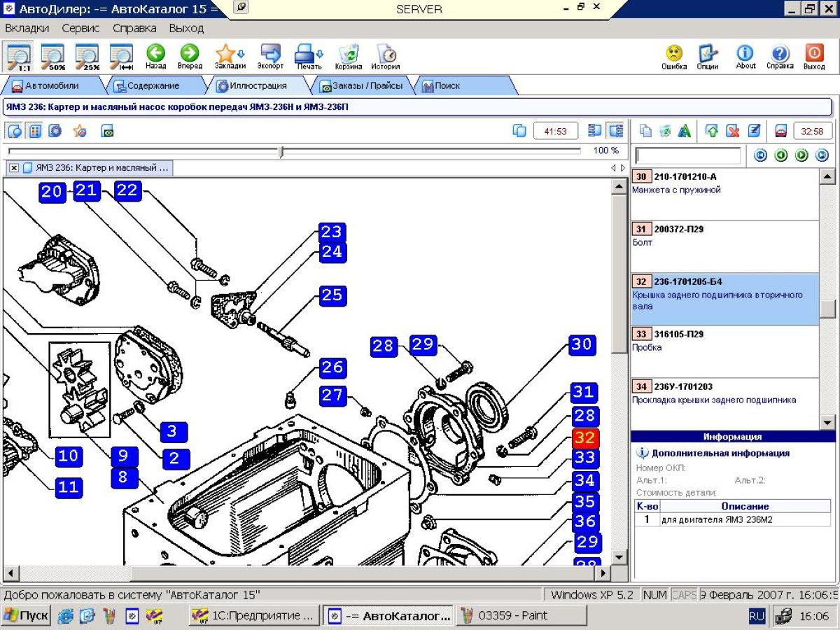This screenshot has height=630, width=840.
Task: Go back with the Назад button
Action: pyautogui.click(x=155, y=56)
